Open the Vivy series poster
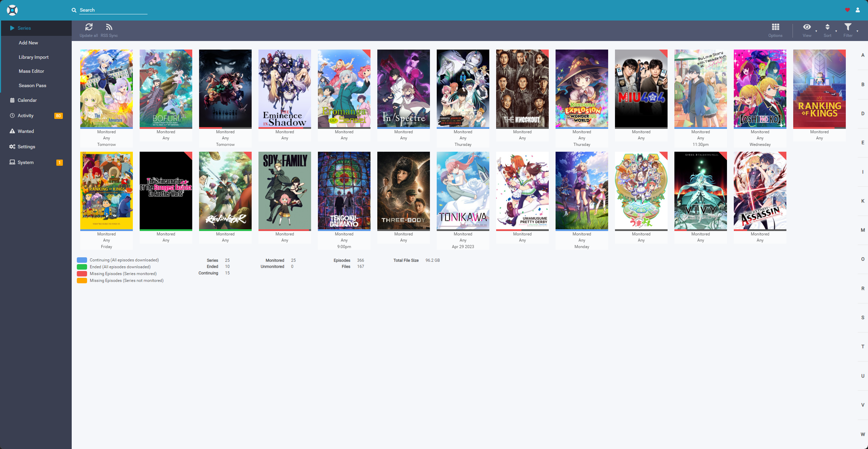 (701, 191)
